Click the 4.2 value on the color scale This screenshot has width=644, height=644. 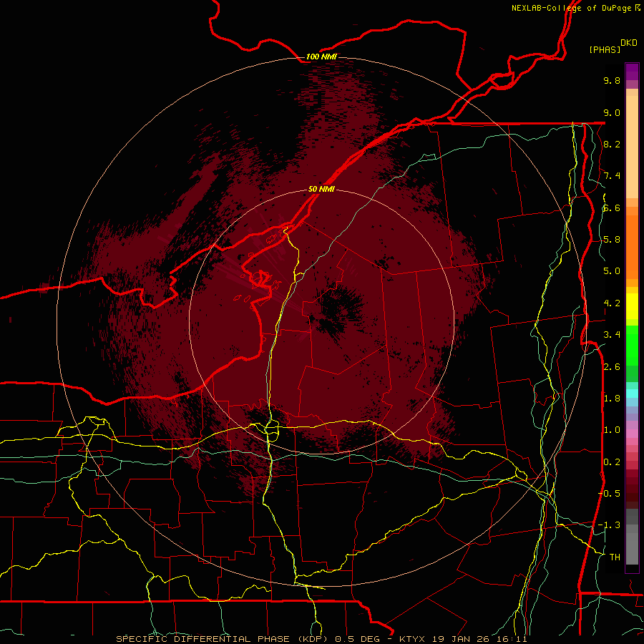click(x=612, y=303)
